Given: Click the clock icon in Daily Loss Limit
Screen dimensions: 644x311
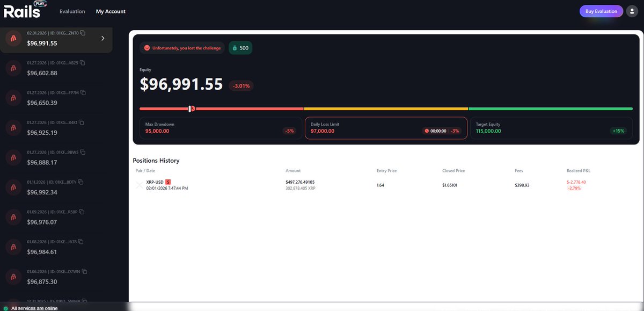Looking at the screenshot, I should 427,131.
